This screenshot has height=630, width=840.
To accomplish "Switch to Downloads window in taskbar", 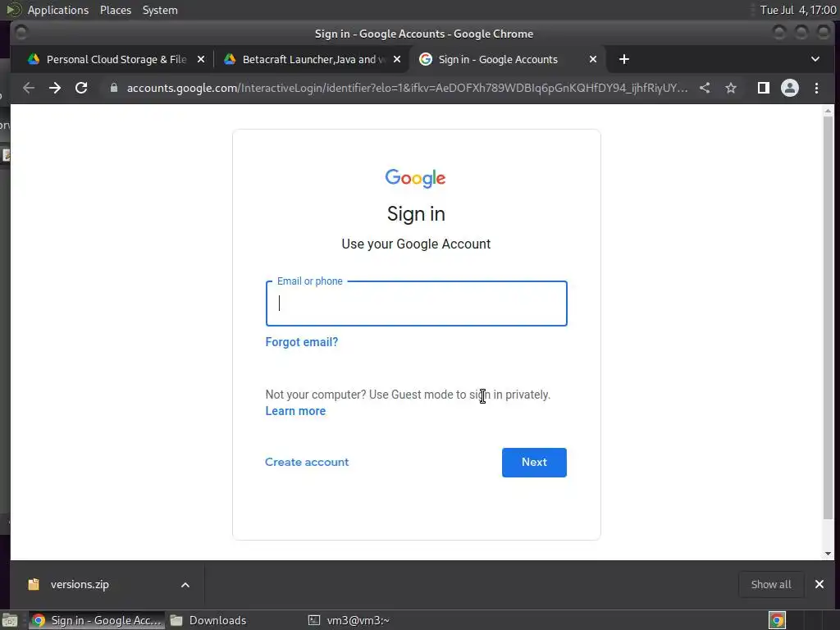I will pos(208,620).
